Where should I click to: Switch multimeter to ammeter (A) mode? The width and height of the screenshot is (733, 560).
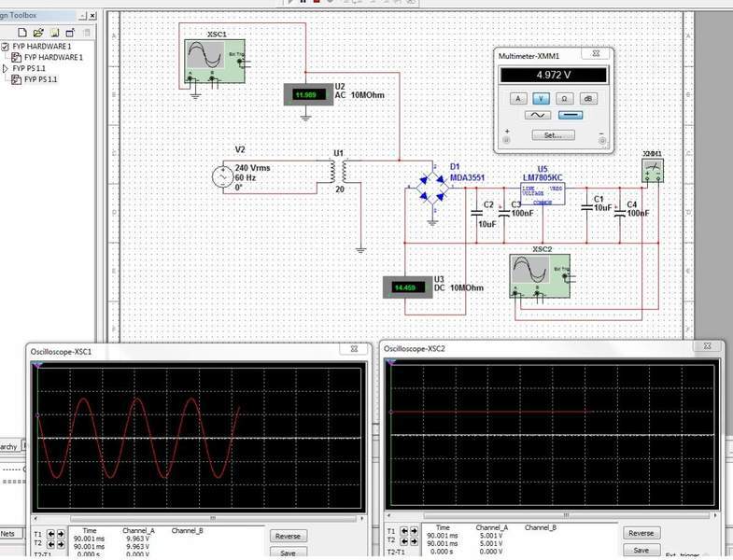[518, 98]
